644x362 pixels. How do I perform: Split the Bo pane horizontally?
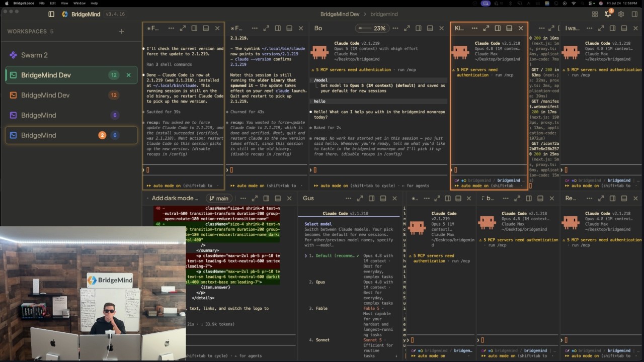[430, 28]
